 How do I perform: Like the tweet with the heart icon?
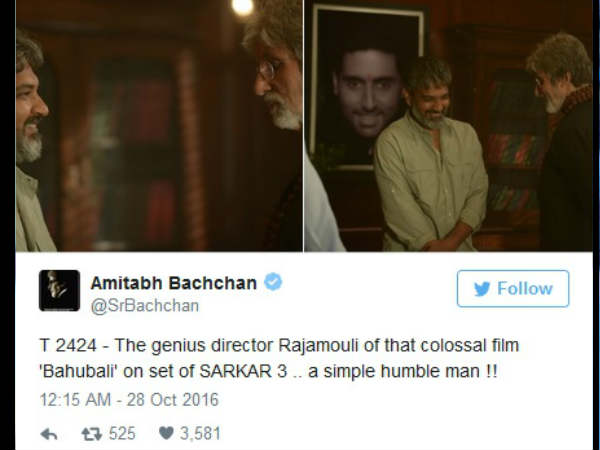tap(166, 434)
